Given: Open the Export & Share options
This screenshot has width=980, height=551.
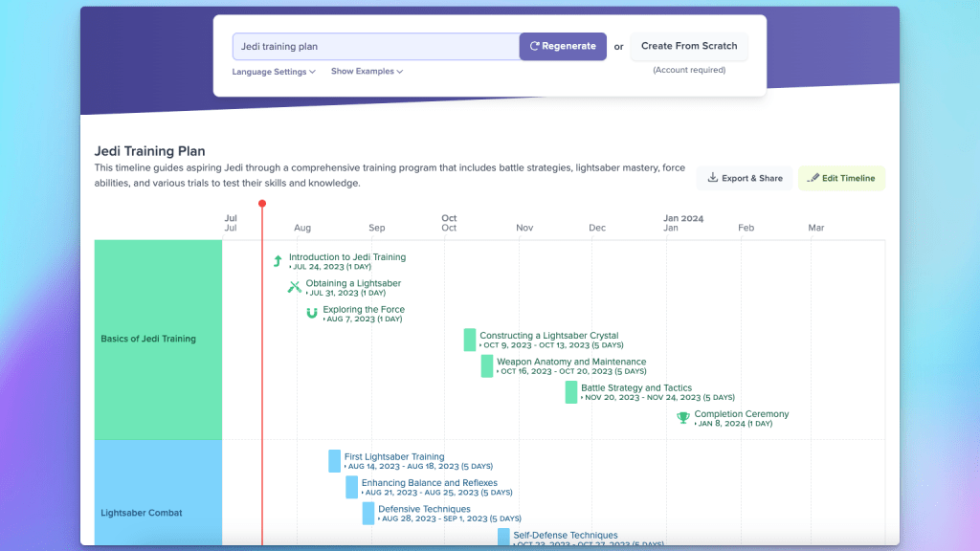Looking at the screenshot, I should pyautogui.click(x=744, y=178).
